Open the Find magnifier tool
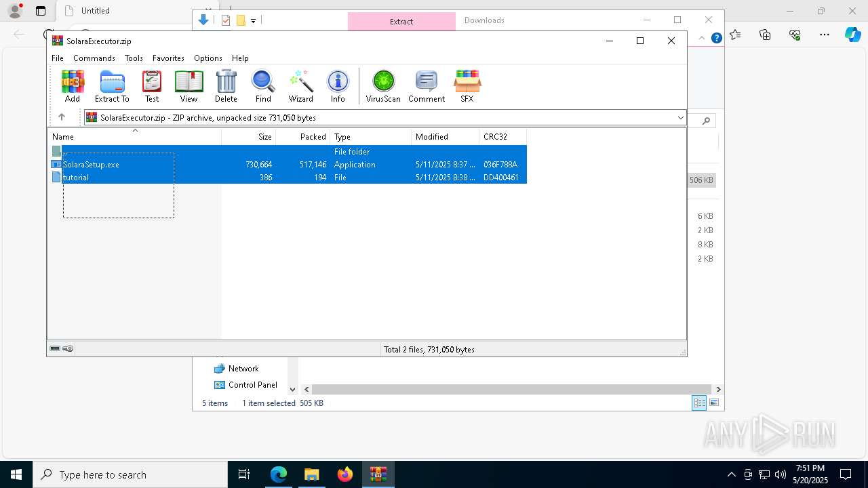The height and width of the screenshot is (488, 868). [x=263, y=86]
